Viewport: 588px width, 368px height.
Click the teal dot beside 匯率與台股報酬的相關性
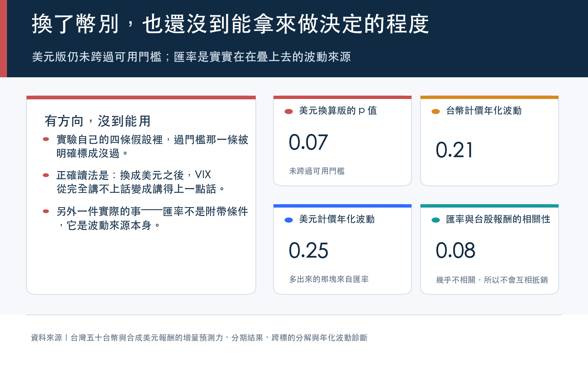pyautogui.click(x=436, y=220)
